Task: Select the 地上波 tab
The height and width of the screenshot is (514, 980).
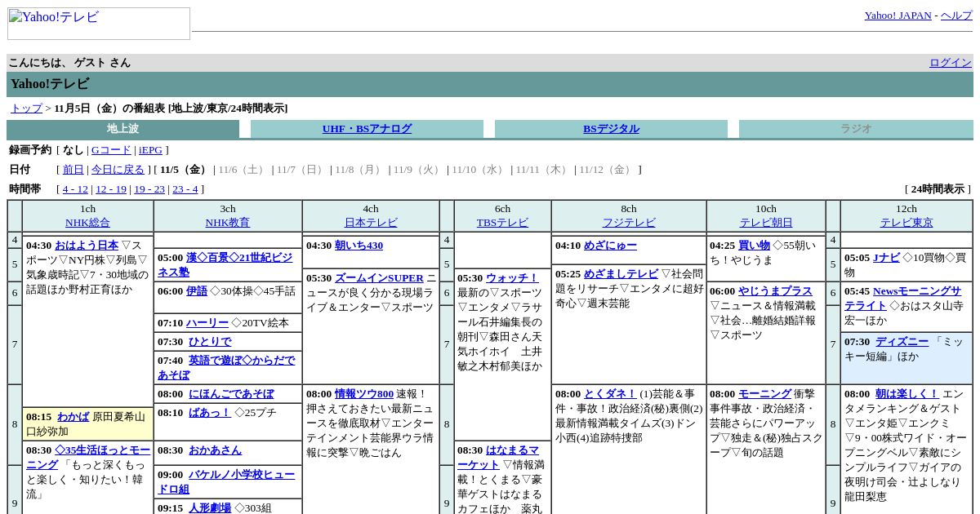Action: 122,129
